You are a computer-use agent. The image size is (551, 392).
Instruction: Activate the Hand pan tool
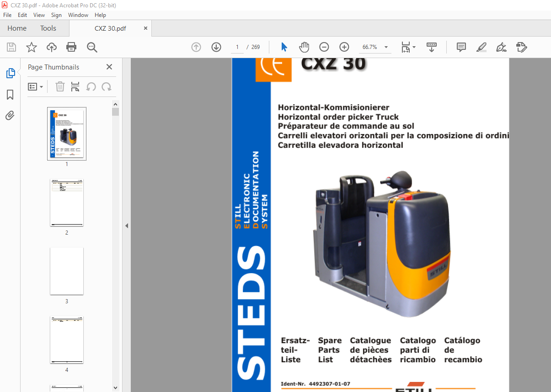coord(304,47)
